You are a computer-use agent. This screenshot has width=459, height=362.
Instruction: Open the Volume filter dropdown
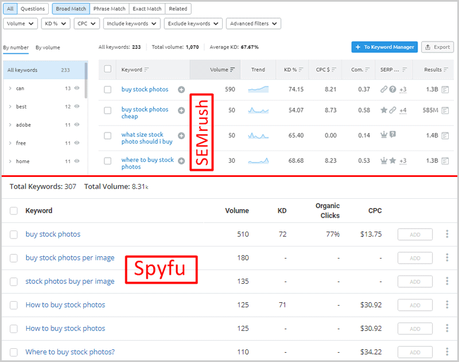tap(20, 24)
